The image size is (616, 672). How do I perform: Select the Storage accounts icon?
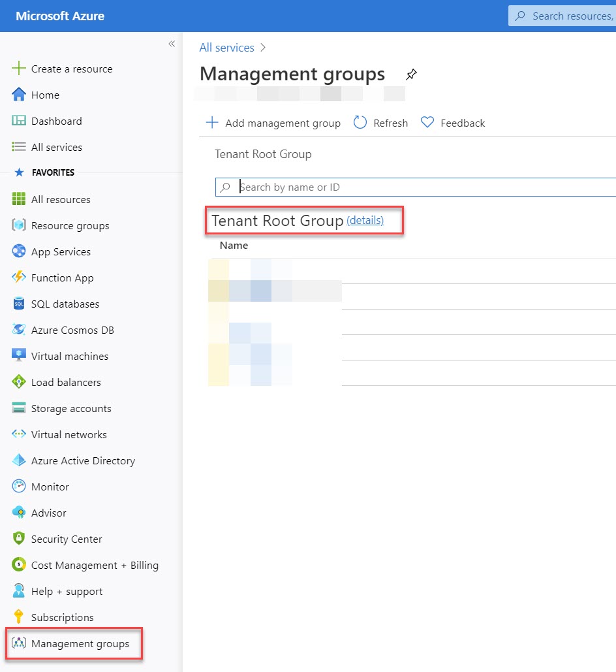20,408
